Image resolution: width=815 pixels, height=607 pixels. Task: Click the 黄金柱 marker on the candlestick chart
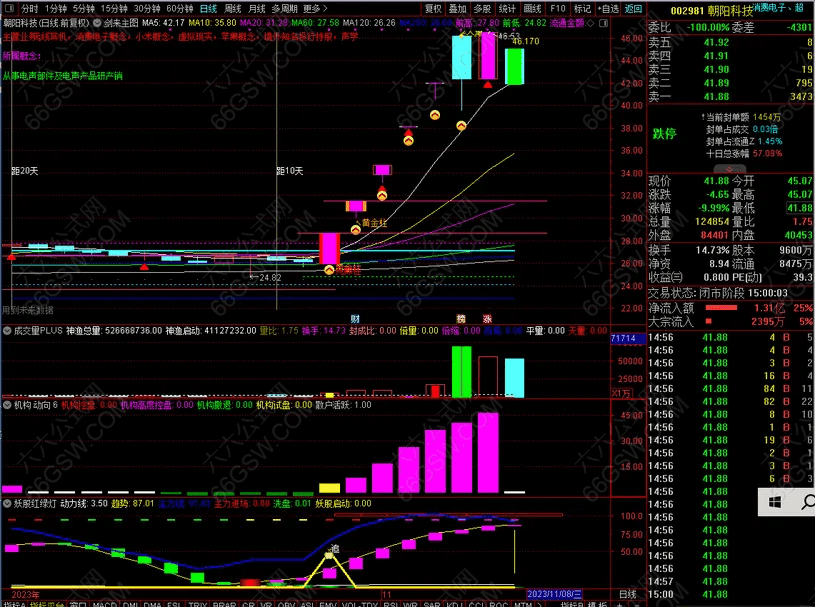(x=374, y=222)
